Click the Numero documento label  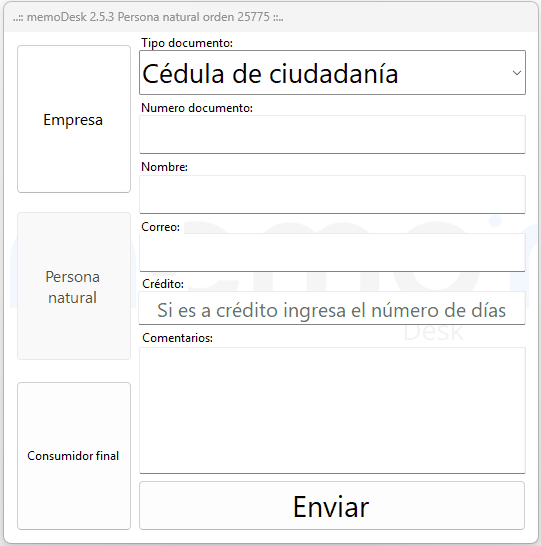[x=197, y=108]
